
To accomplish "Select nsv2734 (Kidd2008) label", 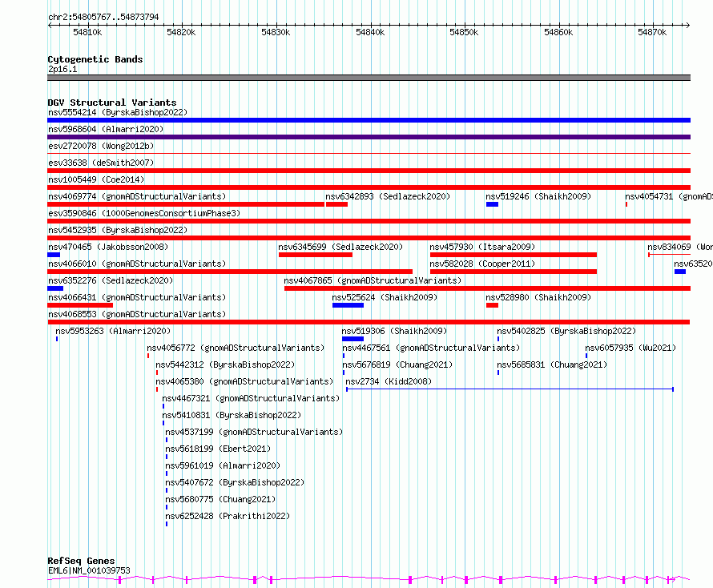I will pos(389,381).
